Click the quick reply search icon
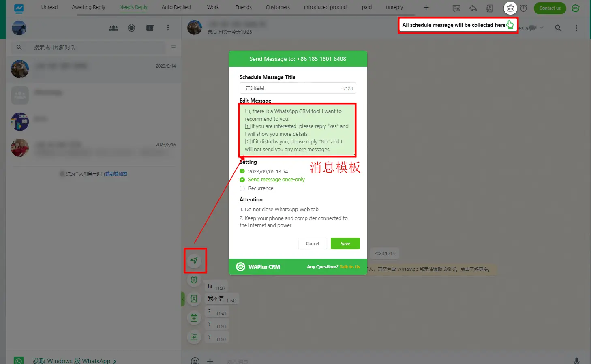Screen dimensions: 591x364 pyautogui.click(x=456, y=8)
